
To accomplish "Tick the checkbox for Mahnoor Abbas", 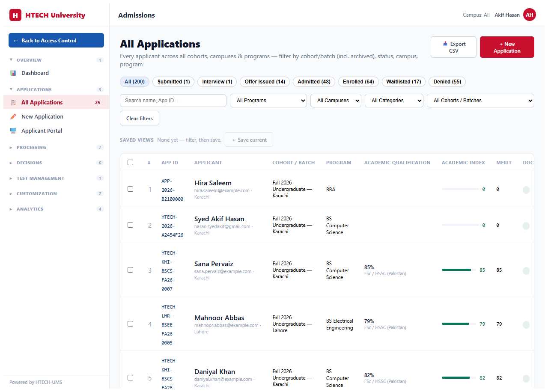I will click(131, 324).
